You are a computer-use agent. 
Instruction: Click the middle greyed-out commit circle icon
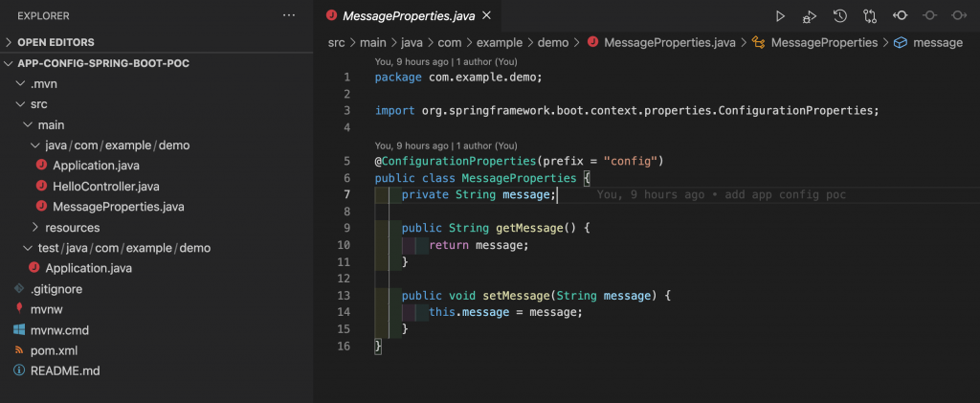click(x=929, y=16)
